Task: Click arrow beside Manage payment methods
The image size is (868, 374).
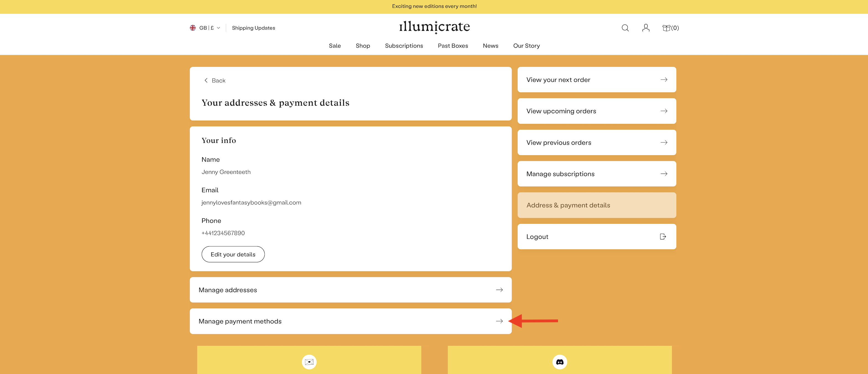Action: (499, 321)
